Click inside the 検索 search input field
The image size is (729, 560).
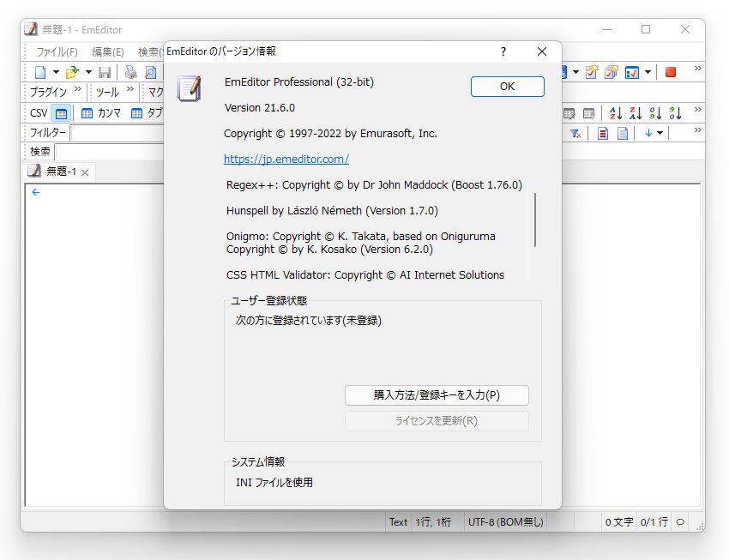(103, 152)
